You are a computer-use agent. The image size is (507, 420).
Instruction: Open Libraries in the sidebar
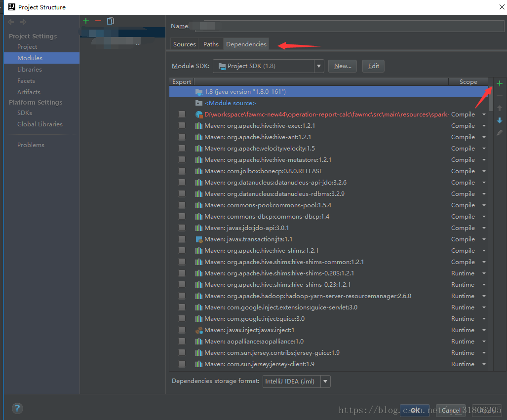(x=30, y=70)
